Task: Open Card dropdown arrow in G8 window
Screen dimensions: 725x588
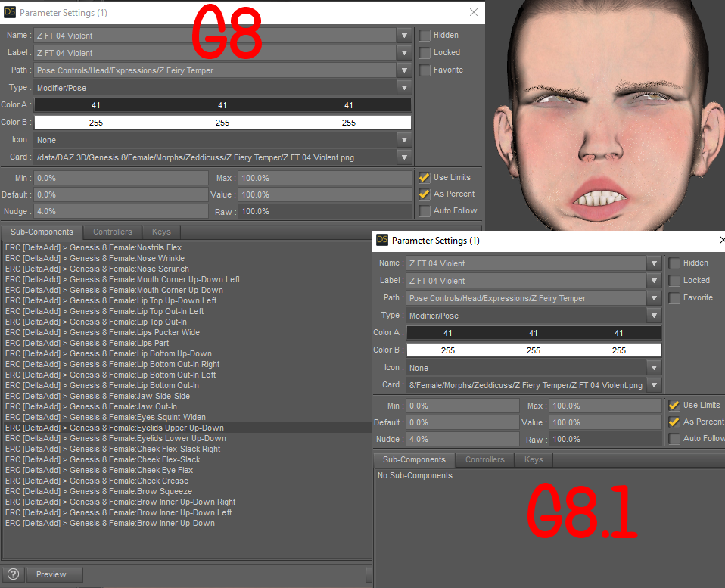Action: 404,157
